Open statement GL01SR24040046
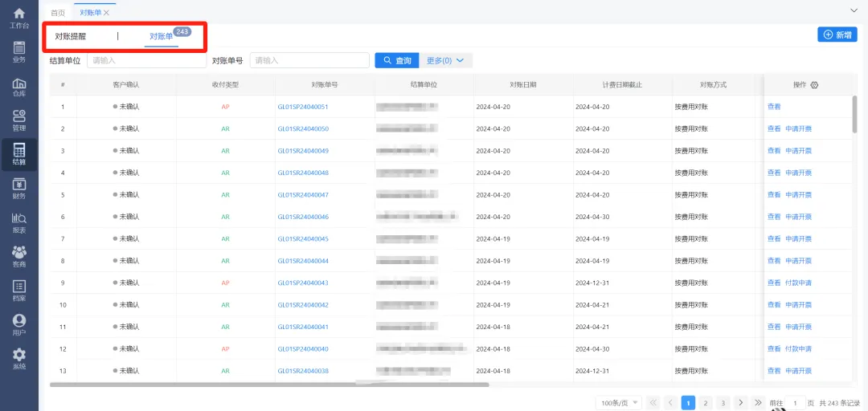868x411 pixels. click(x=303, y=217)
